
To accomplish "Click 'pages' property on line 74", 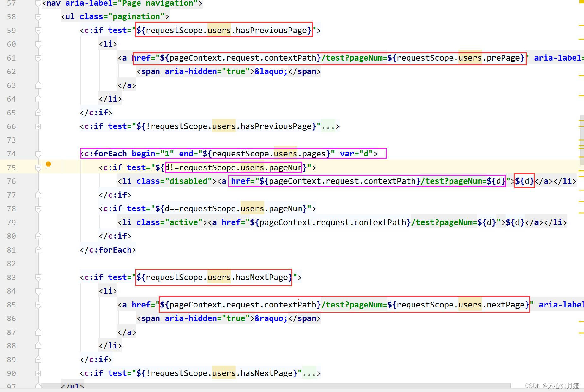I will pyautogui.click(x=314, y=154).
